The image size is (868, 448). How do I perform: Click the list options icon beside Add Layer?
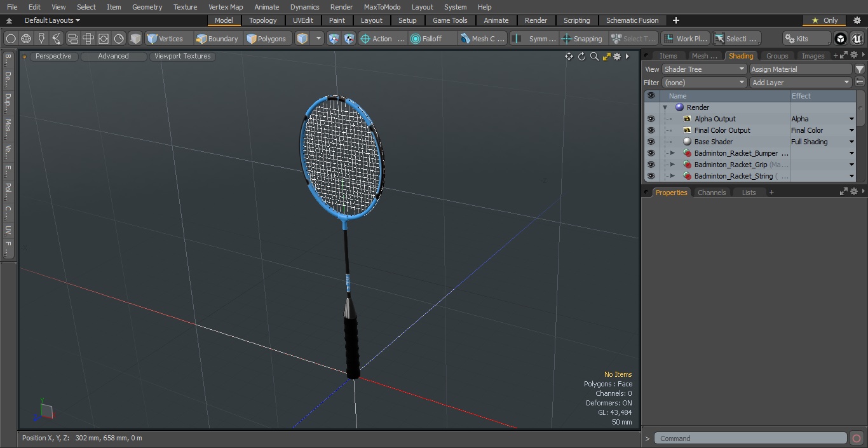tap(860, 83)
